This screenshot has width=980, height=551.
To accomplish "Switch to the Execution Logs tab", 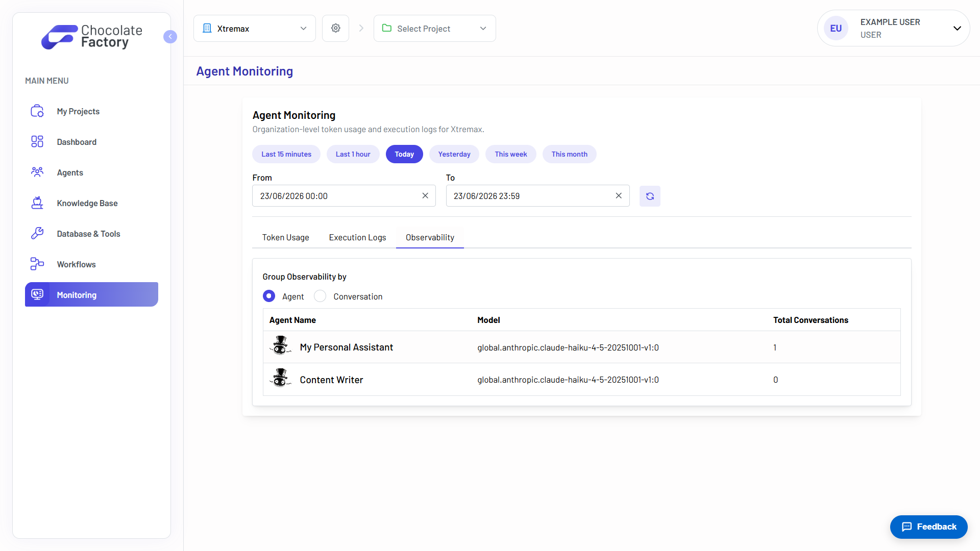I will pos(357,237).
